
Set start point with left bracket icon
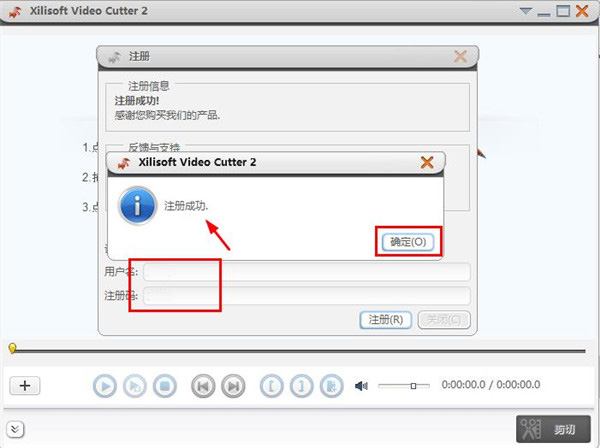[271, 386]
